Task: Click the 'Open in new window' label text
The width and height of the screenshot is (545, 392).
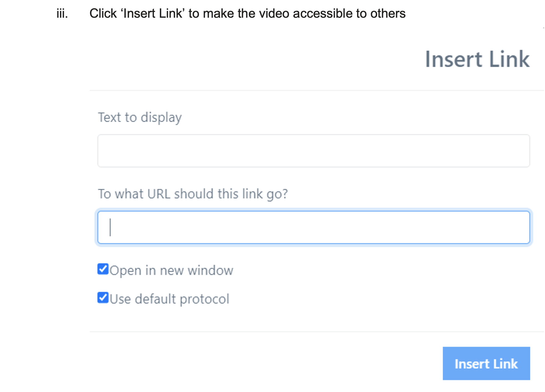Action: point(171,270)
